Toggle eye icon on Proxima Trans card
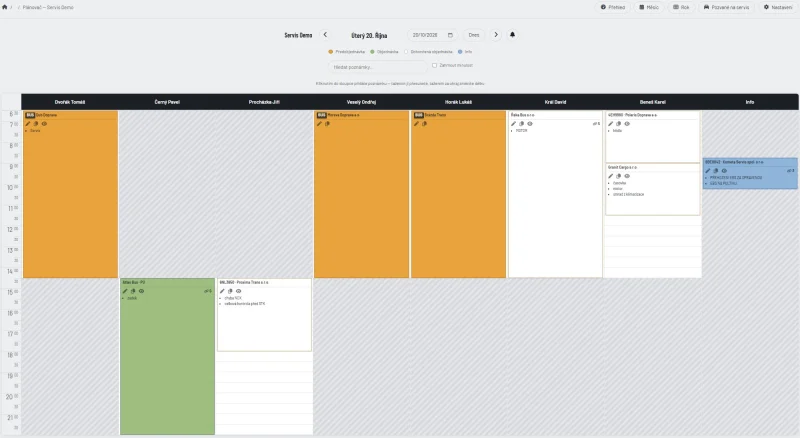Image resolution: width=800 pixels, height=438 pixels. pyautogui.click(x=238, y=291)
